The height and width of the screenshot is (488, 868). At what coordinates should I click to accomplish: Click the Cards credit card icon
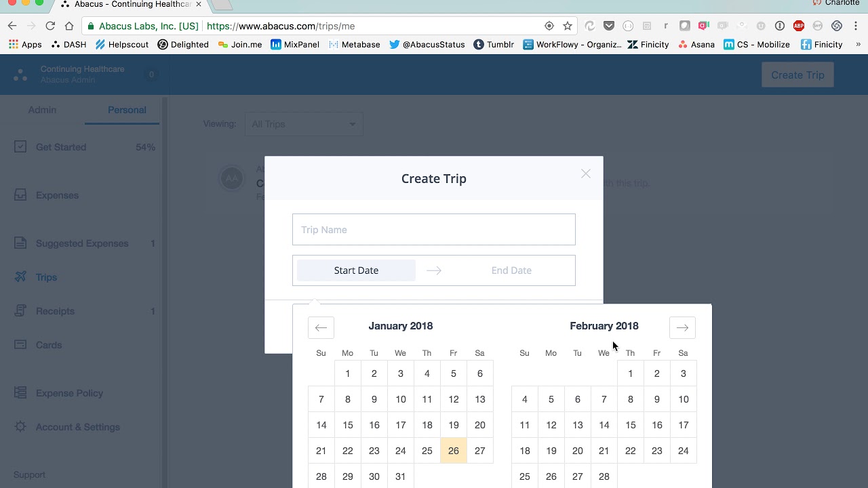pos(20,344)
